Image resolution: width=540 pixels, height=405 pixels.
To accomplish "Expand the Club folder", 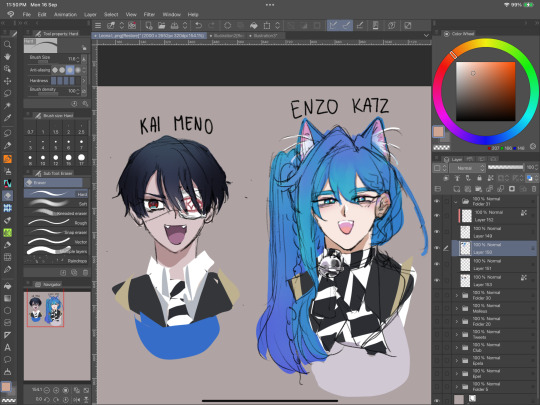I will click(x=457, y=348).
